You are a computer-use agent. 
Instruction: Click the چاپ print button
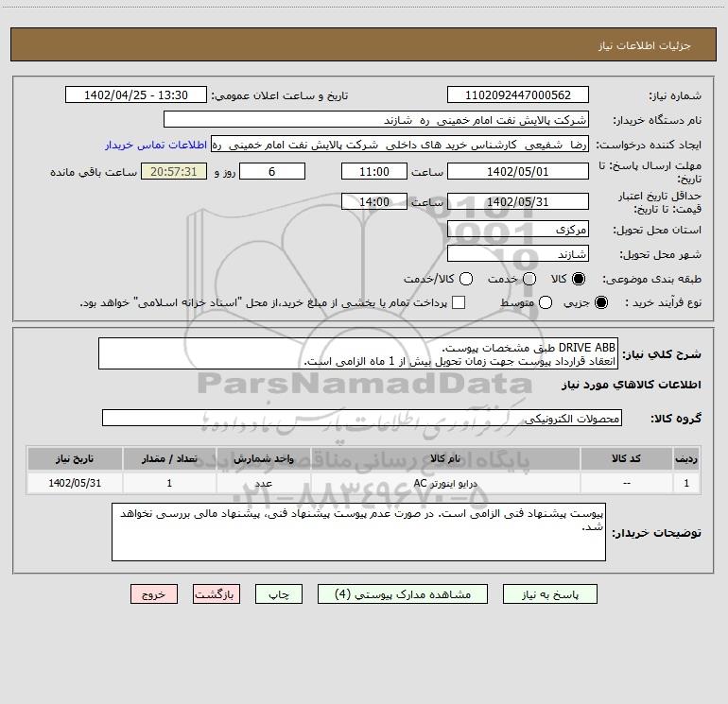point(279,594)
